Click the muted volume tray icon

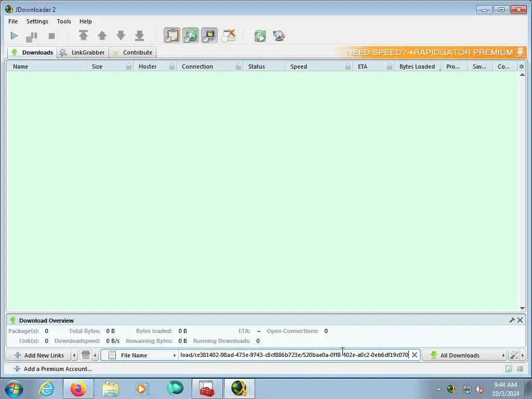(480, 390)
